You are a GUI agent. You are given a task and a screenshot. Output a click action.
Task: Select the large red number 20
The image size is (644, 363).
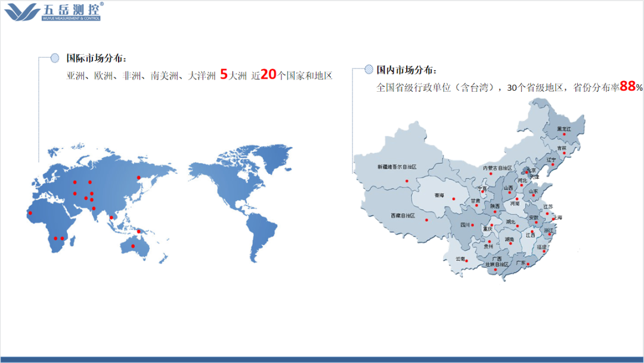269,75
